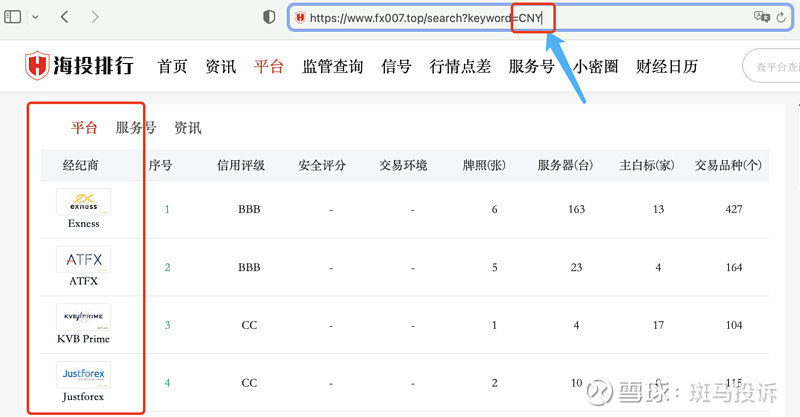Open the Justforex name link
The height and width of the screenshot is (417, 800).
[x=83, y=397]
